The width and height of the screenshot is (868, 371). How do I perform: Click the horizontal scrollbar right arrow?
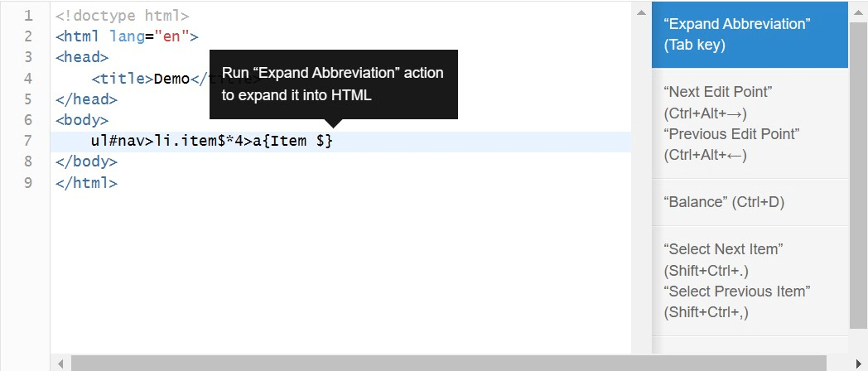(858, 364)
